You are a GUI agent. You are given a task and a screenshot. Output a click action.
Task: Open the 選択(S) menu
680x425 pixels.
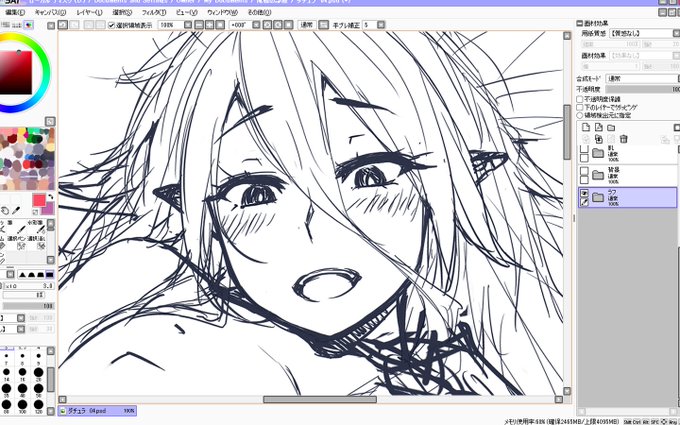point(122,13)
